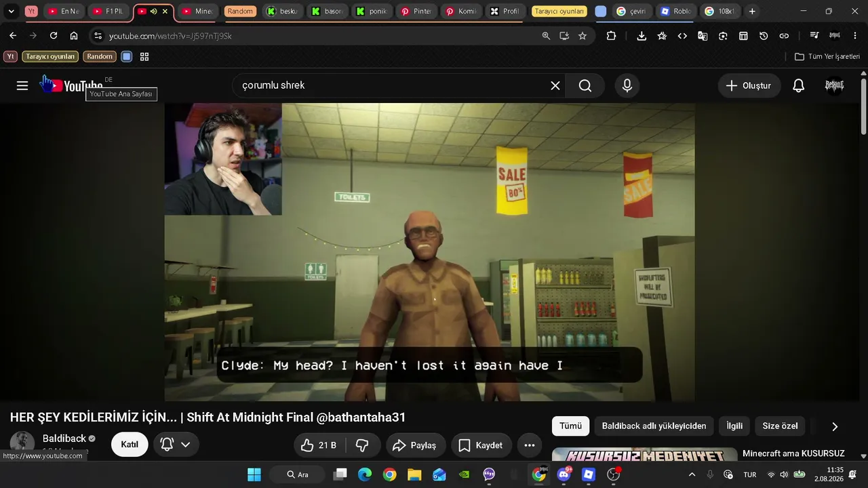Go back in browser history
Viewport: 868px width, 488px height.
pos(13,36)
